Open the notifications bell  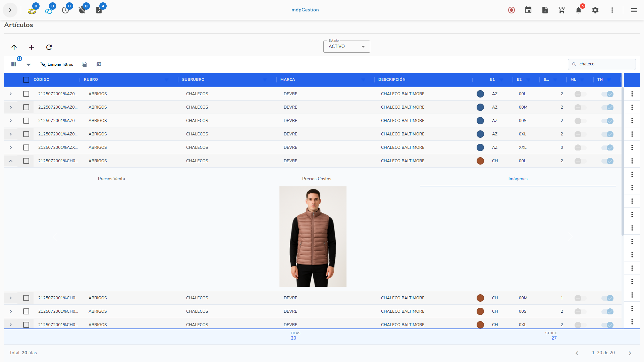tap(578, 10)
